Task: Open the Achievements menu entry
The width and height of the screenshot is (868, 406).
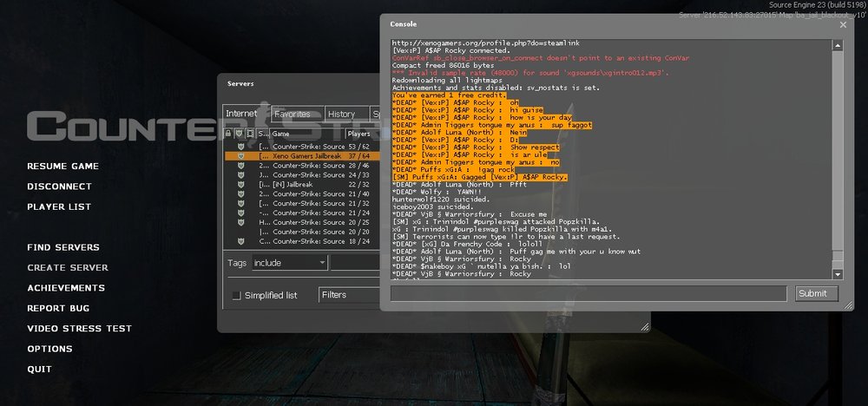Action: point(66,288)
